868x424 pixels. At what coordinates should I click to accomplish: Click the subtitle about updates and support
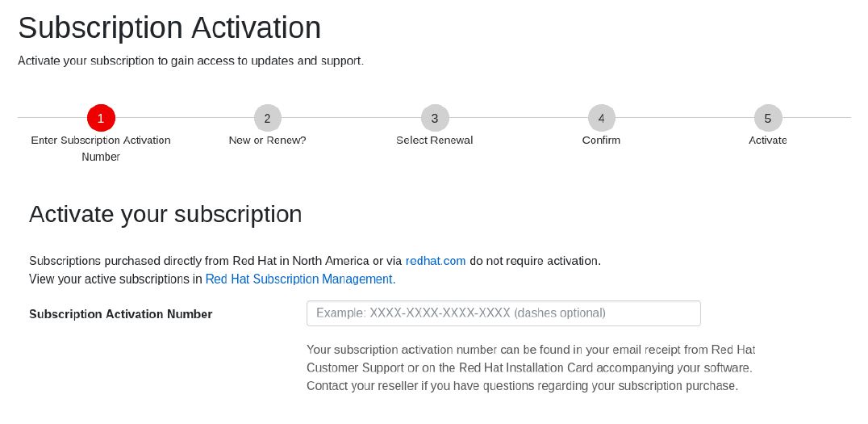190,61
